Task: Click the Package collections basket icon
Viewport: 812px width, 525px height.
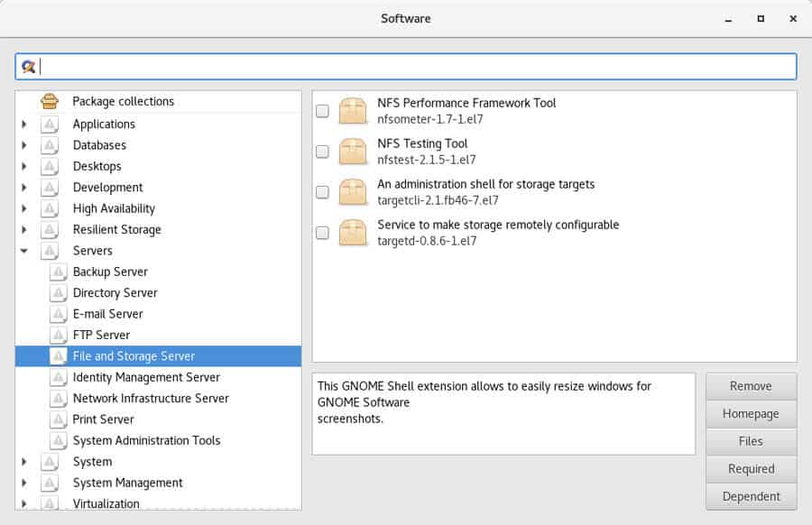Action: [50, 101]
